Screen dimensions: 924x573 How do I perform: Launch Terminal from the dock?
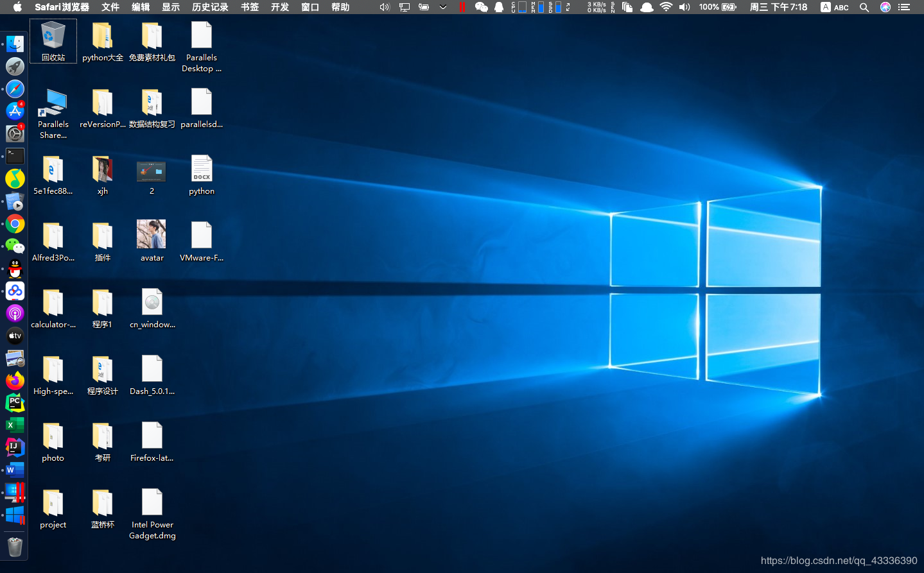click(15, 156)
